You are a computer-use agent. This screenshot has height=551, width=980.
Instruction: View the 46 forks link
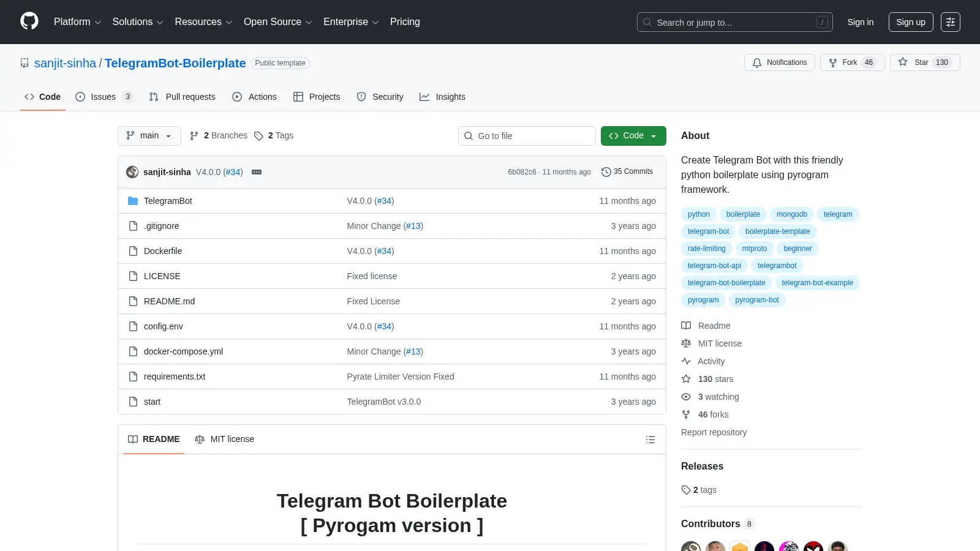(x=705, y=414)
